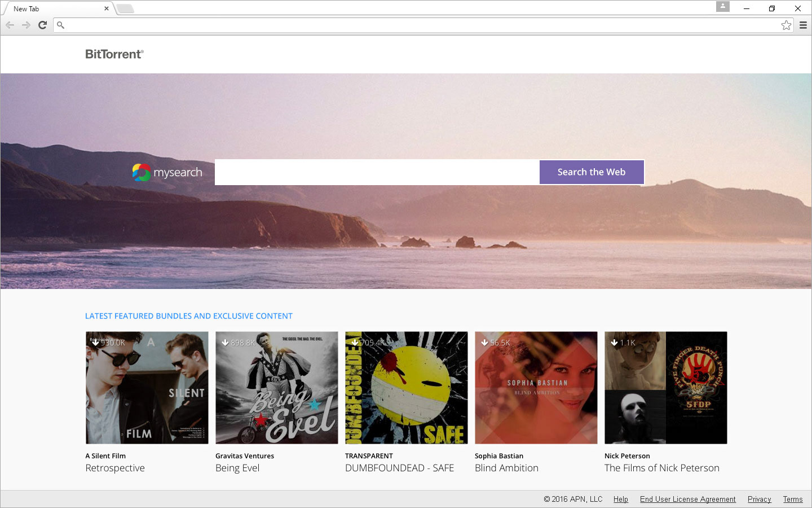Open the Help footer link
812x508 pixels.
coord(621,499)
